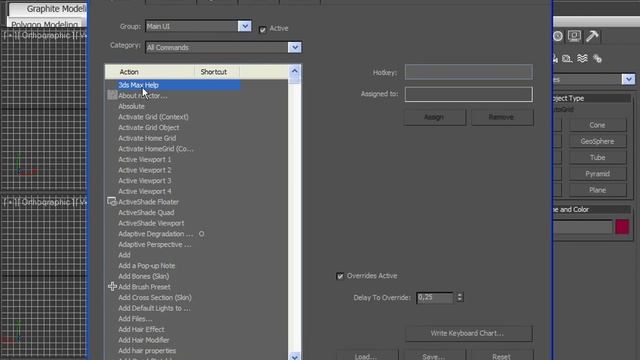This screenshot has height=360, width=640.
Task: Open the Graphite Modeling Tools tab
Action: pos(48,9)
